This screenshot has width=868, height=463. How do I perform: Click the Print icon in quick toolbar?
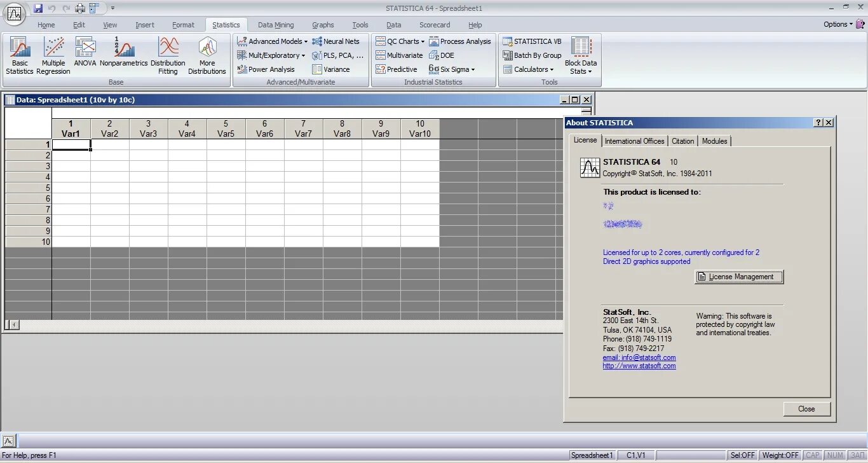pos(80,8)
